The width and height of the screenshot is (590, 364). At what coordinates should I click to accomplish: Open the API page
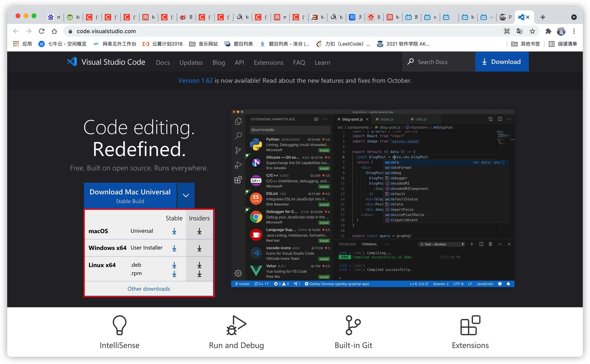point(239,63)
